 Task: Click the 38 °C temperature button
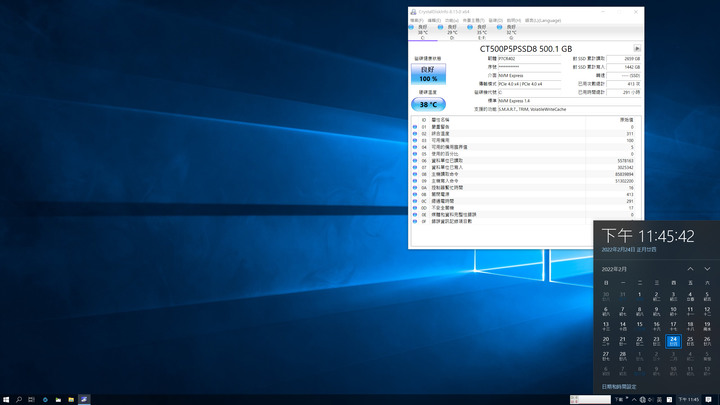[428, 104]
